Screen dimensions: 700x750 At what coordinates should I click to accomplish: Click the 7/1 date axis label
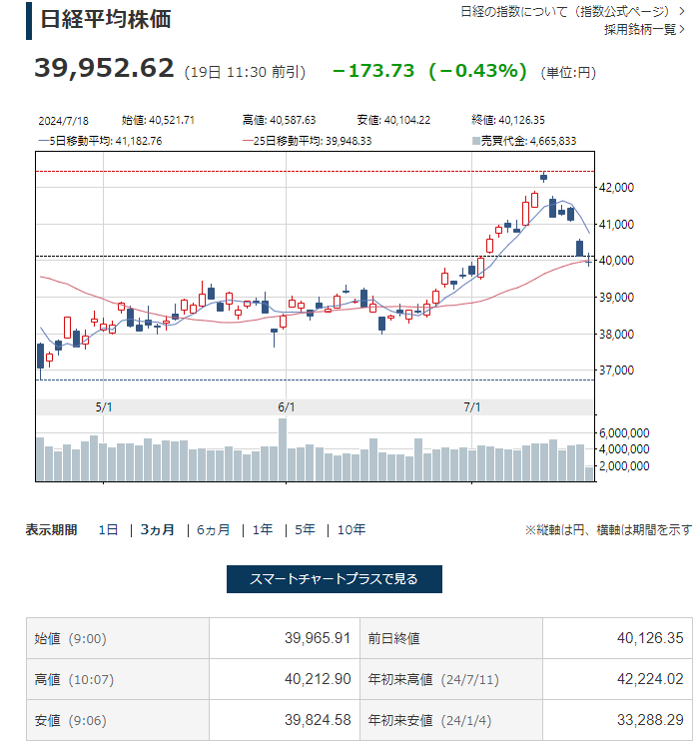pos(472,407)
